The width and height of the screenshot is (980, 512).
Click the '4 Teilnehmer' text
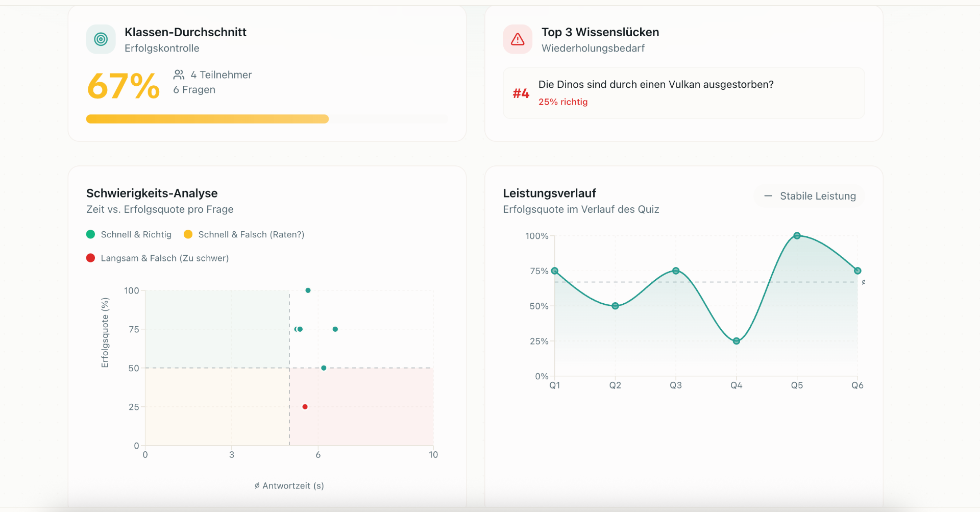(x=221, y=75)
